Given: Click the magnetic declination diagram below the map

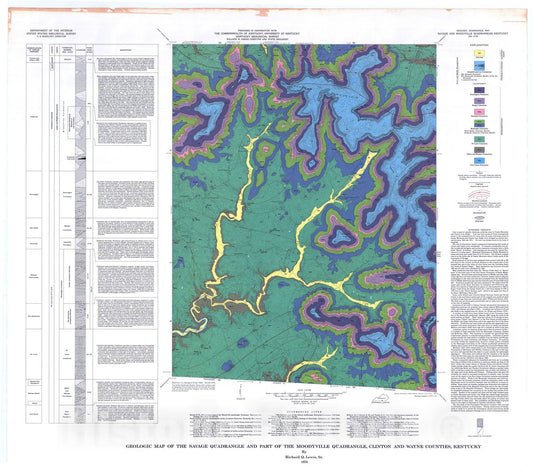Looking at the screenshot, I should coord(241,392).
